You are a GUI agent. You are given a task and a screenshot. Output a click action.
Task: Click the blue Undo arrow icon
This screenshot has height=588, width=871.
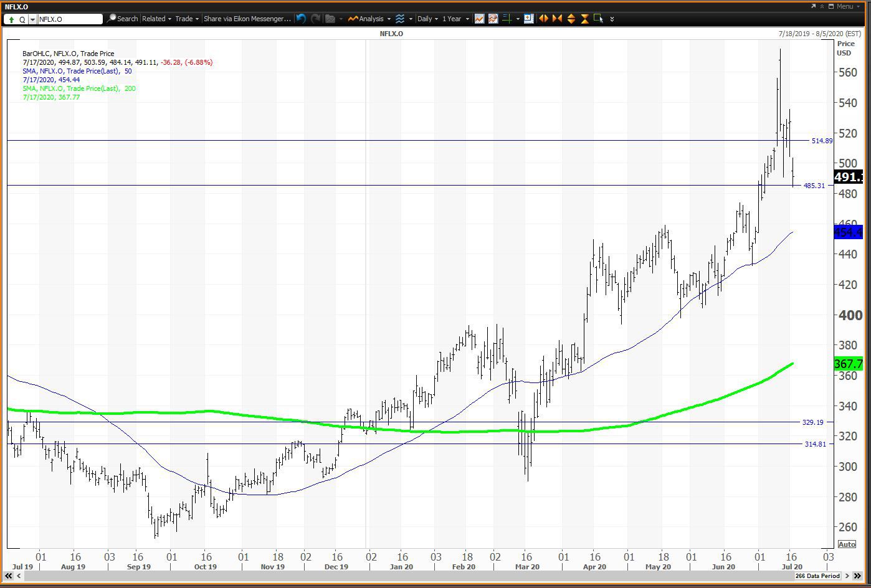pyautogui.click(x=301, y=19)
